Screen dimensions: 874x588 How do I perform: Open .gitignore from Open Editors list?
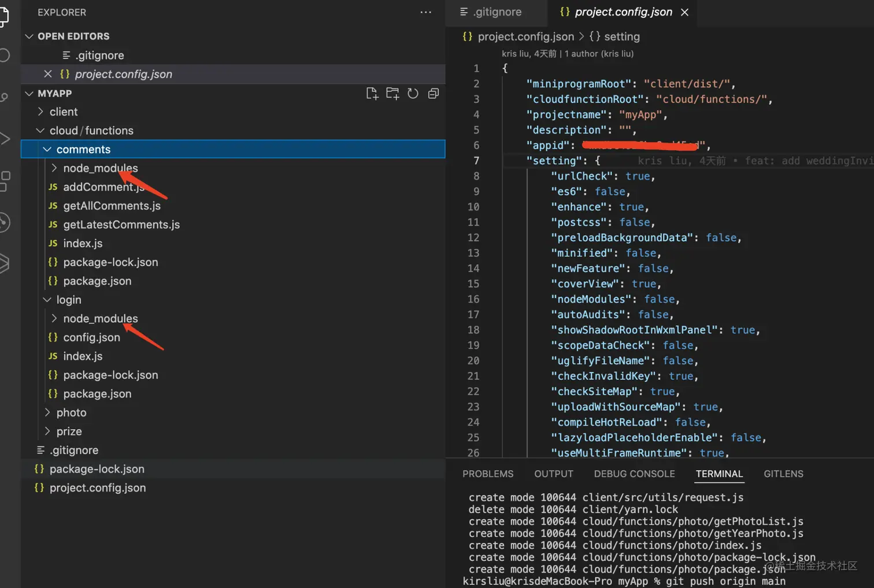pyautogui.click(x=99, y=55)
